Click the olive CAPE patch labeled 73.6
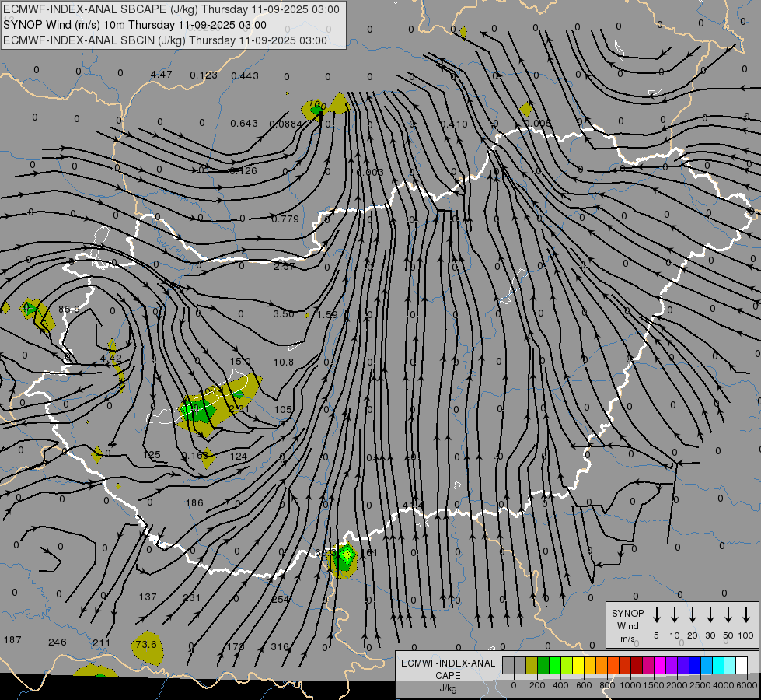761x700 pixels. (147, 648)
